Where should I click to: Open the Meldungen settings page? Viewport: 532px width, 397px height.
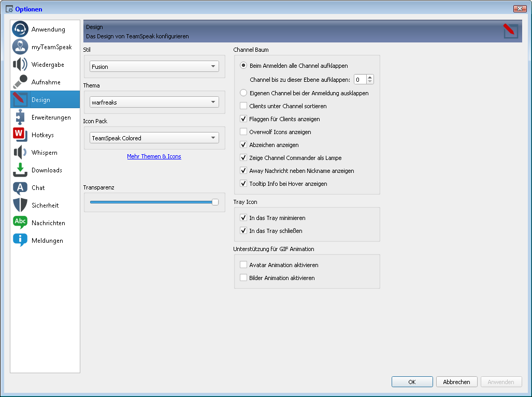tap(45, 240)
